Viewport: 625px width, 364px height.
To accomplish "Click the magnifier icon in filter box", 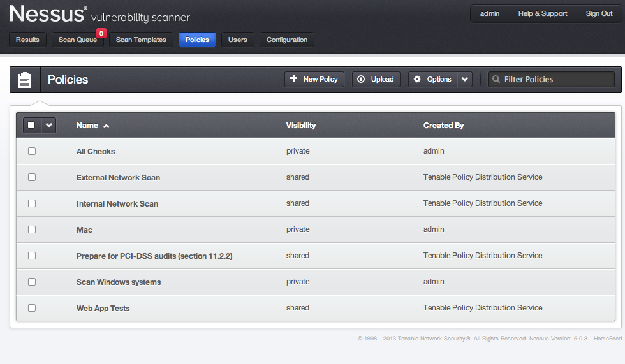I will click(496, 79).
